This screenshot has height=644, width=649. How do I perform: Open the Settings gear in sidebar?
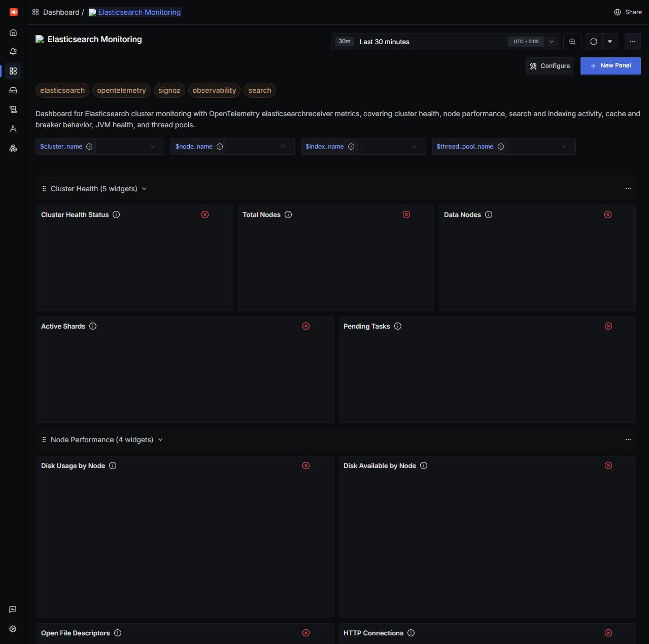[x=13, y=629]
